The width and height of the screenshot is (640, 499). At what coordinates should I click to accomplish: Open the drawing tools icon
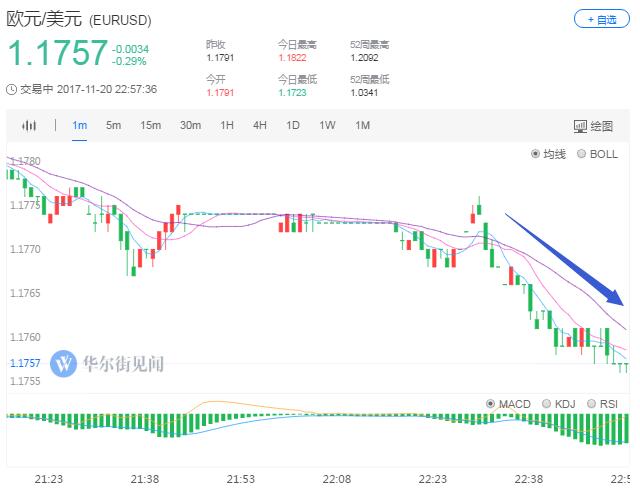click(x=580, y=126)
